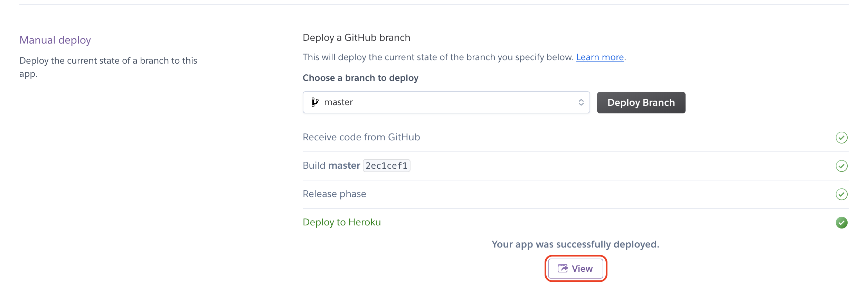Click the open-app icon inside View button
The width and height of the screenshot is (868, 298).
563,268
